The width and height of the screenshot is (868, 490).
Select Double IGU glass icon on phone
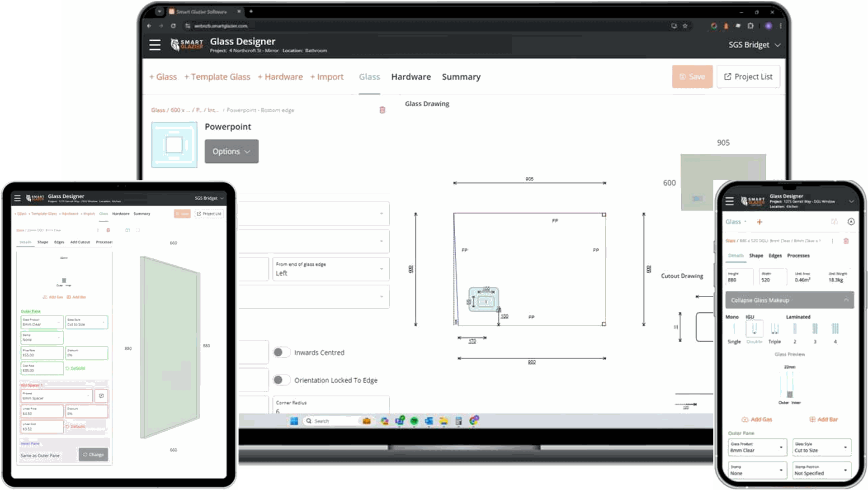click(754, 329)
